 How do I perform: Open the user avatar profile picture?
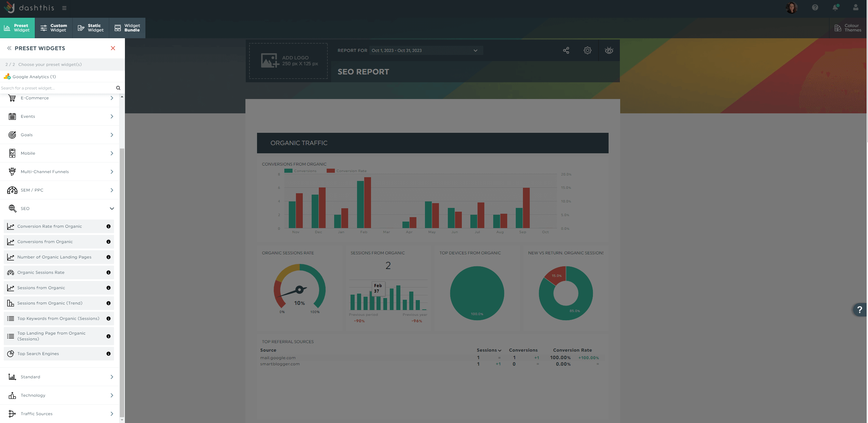(x=792, y=8)
